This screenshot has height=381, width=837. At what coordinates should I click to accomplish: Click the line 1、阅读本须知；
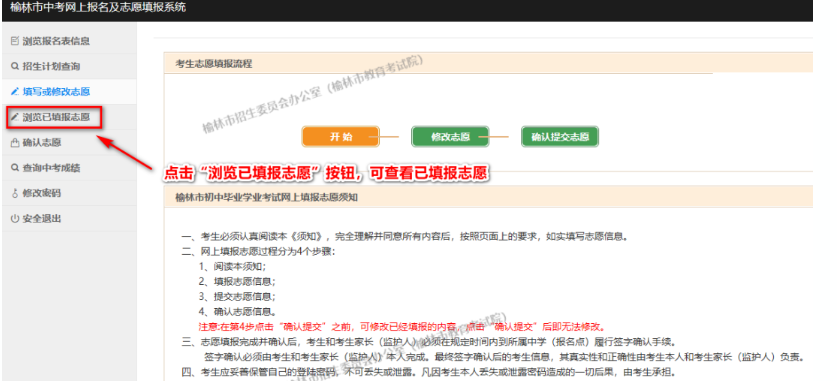pos(232,266)
